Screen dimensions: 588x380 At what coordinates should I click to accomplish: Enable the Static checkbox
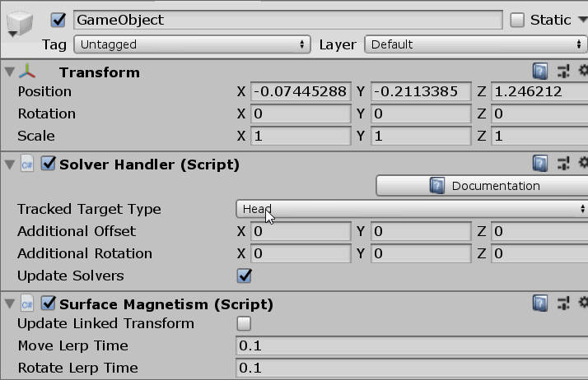point(517,20)
